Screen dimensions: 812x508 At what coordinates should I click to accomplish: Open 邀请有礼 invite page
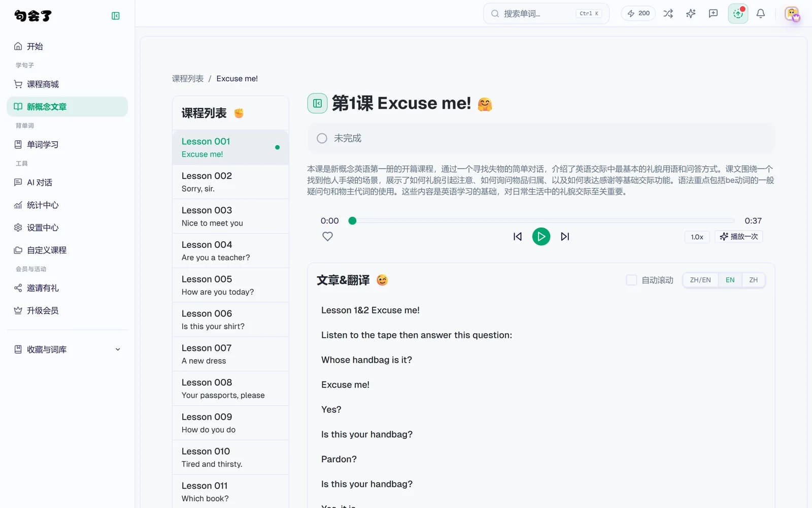click(x=67, y=288)
